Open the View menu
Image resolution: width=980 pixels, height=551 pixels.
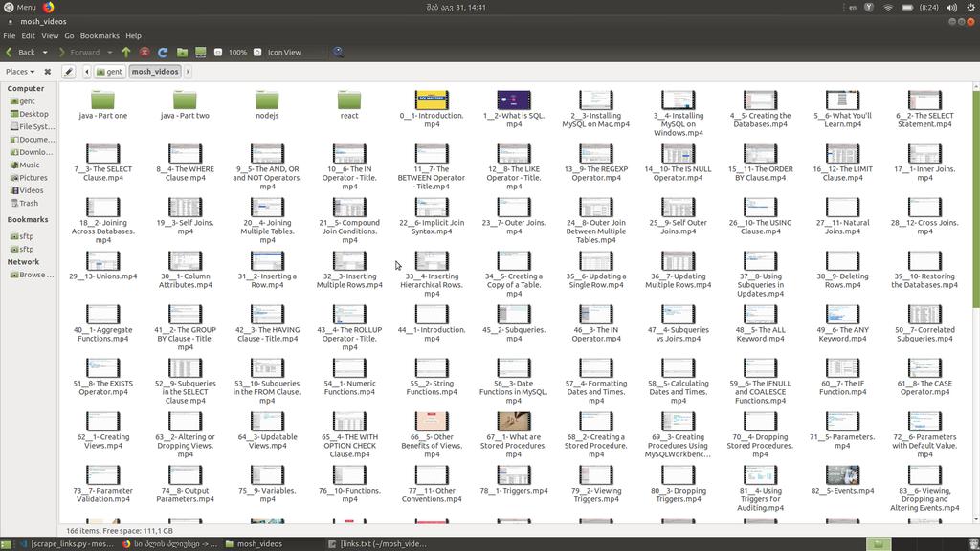coord(50,36)
